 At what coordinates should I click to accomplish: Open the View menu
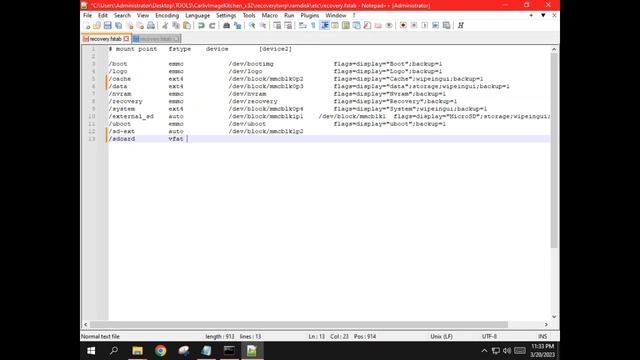(142, 16)
